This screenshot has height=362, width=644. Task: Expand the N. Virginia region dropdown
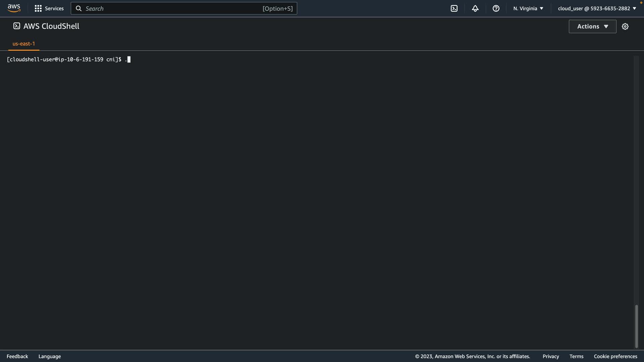[x=528, y=8]
